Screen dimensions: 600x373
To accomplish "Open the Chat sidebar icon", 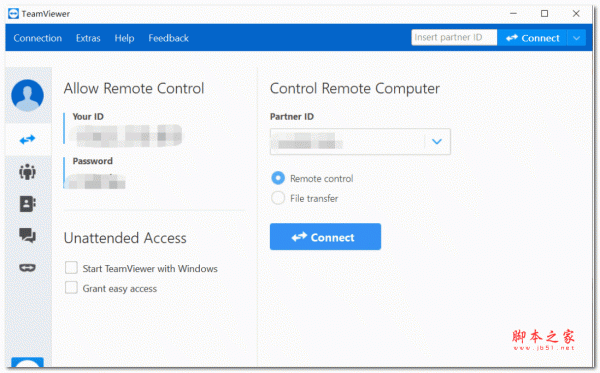I will tap(28, 235).
